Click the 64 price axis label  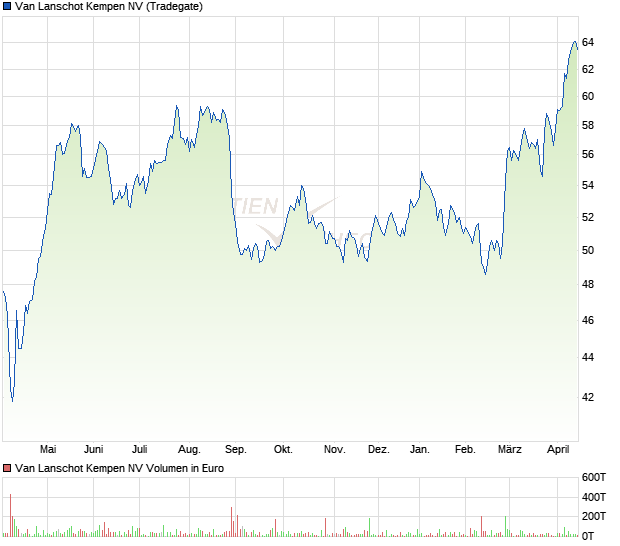[588, 42]
